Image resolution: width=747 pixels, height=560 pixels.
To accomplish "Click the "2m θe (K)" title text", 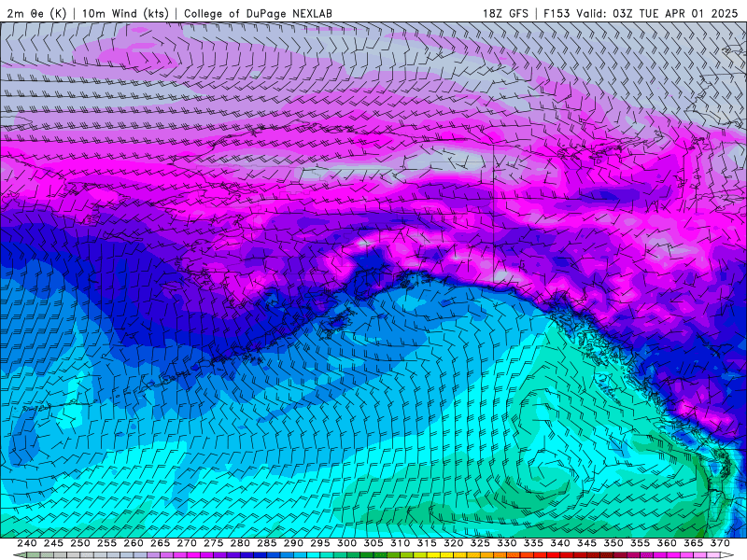I will tap(36, 13).
